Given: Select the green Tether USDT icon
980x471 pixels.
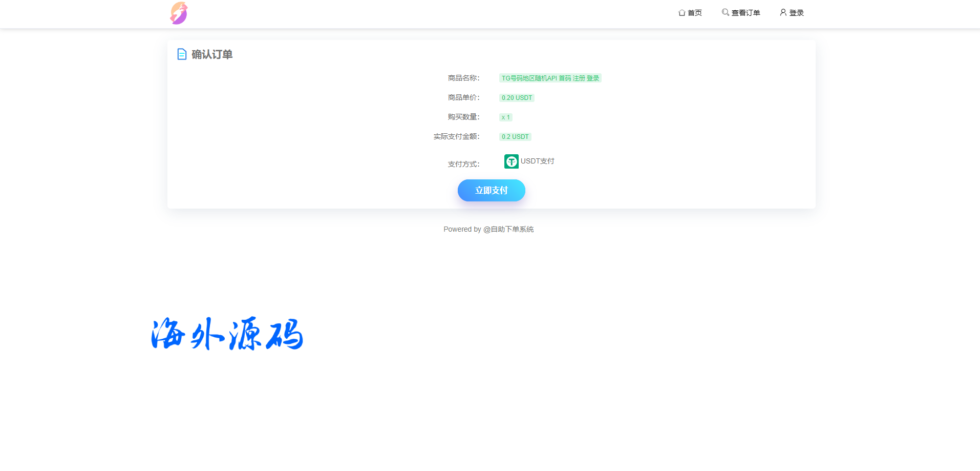Looking at the screenshot, I should point(511,161).
